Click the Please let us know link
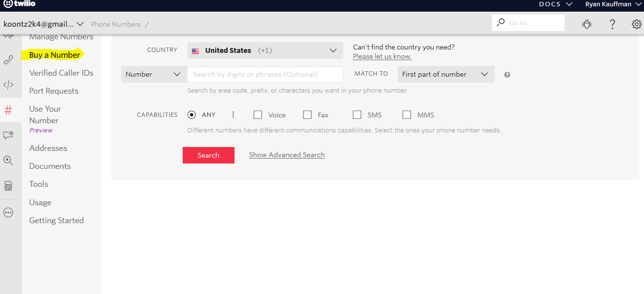 (382, 56)
